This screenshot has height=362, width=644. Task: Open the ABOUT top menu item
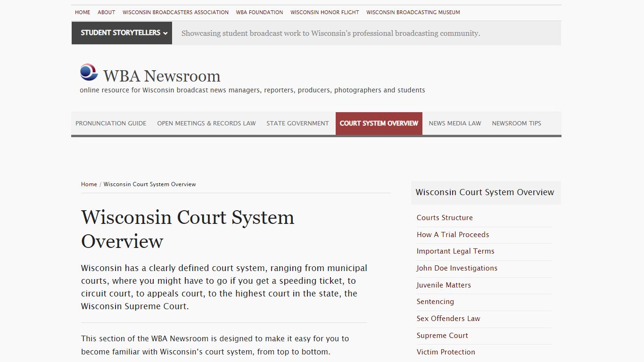point(107,12)
